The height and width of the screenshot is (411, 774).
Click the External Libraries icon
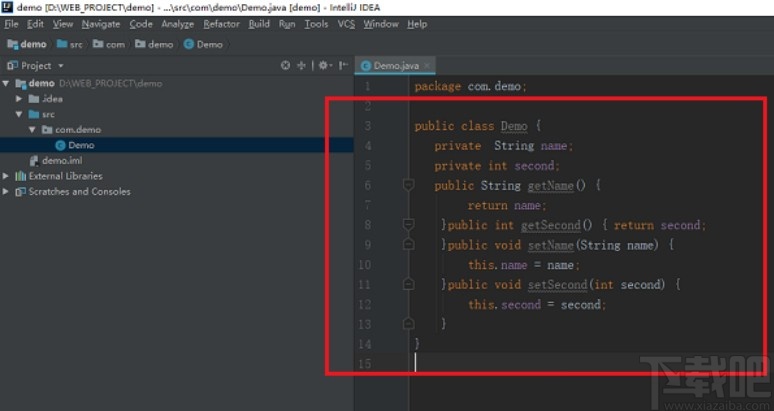pyautogui.click(x=21, y=176)
